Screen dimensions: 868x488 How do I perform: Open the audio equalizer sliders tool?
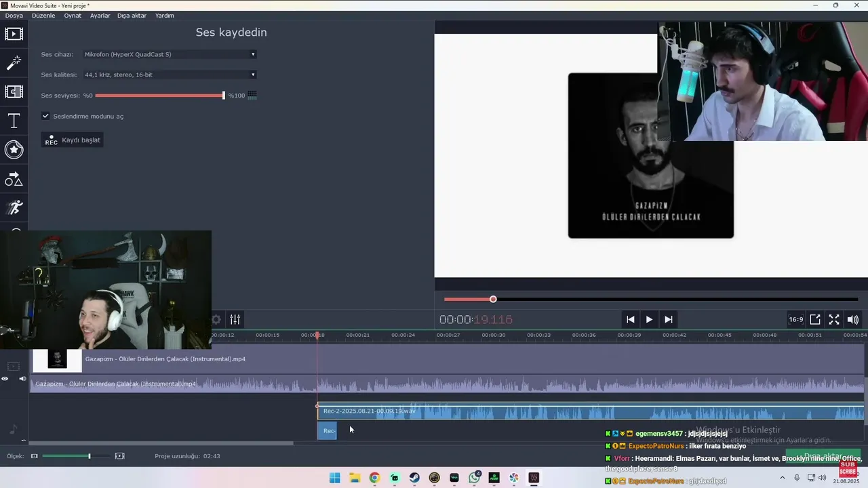[235, 319]
